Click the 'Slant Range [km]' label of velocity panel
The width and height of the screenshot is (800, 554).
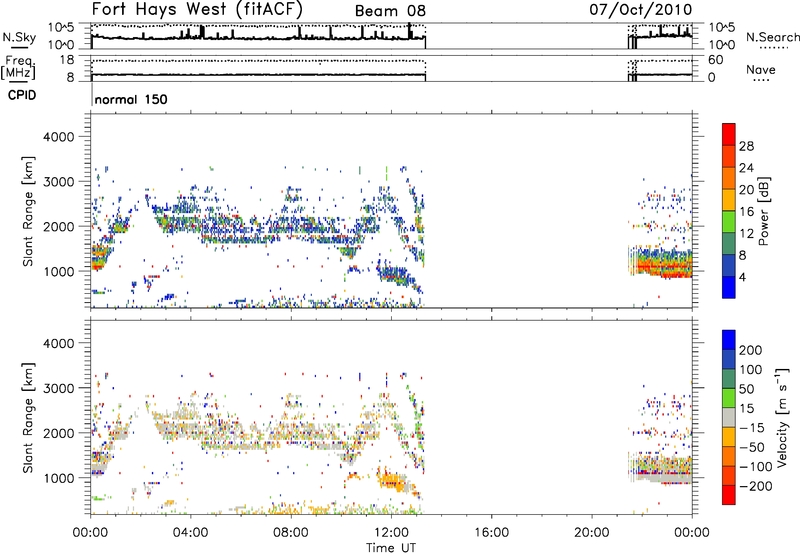click(28, 417)
